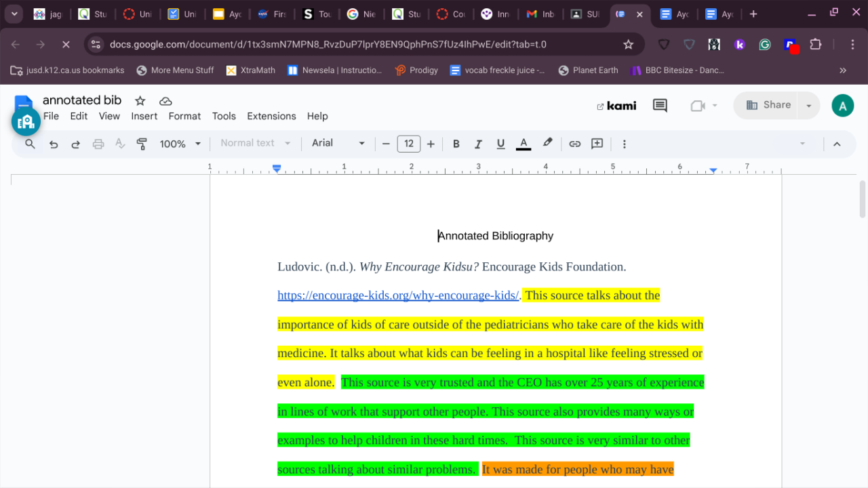Viewport: 868px width, 488px height.
Task: Open the zoom 100% dropdown
Action: (180, 144)
